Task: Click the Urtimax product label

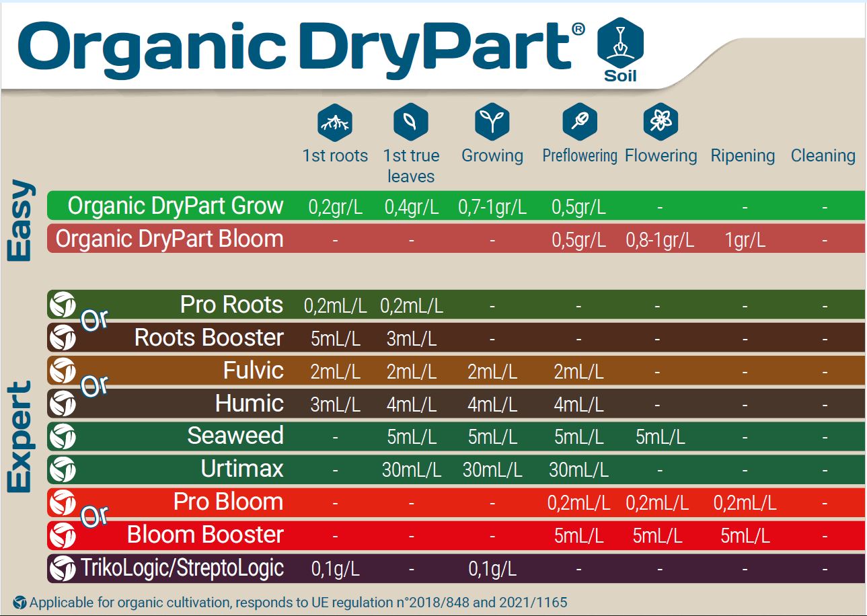Action: point(241,468)
